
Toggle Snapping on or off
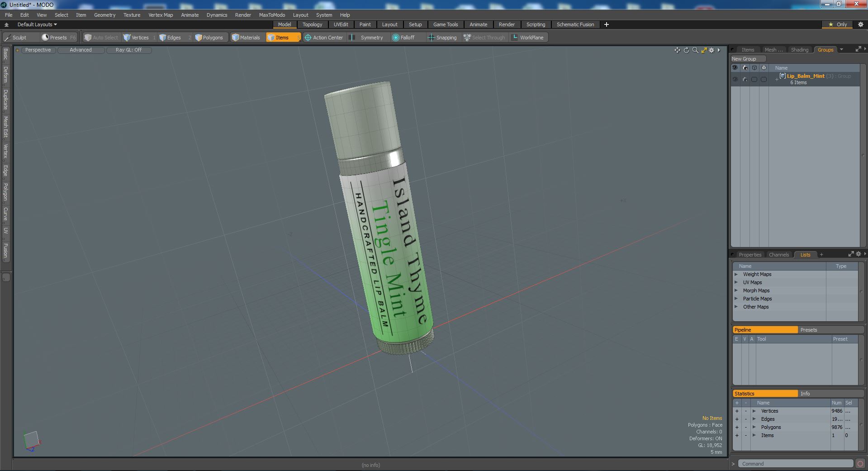[x=442, y=38]
